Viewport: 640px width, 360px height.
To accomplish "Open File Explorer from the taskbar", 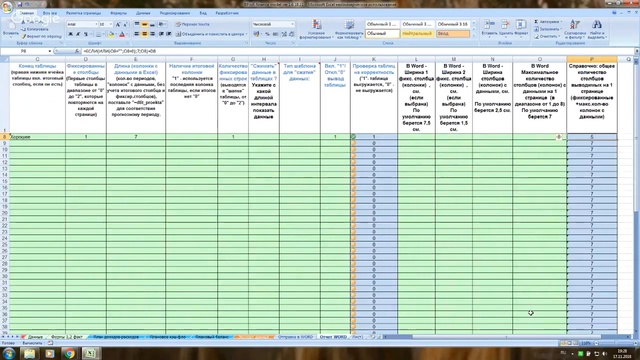I will click(x=29, y=353).
